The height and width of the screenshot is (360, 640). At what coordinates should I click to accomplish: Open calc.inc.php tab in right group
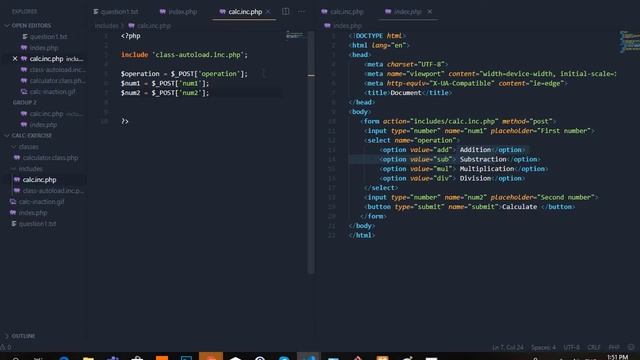coord(342,12)
